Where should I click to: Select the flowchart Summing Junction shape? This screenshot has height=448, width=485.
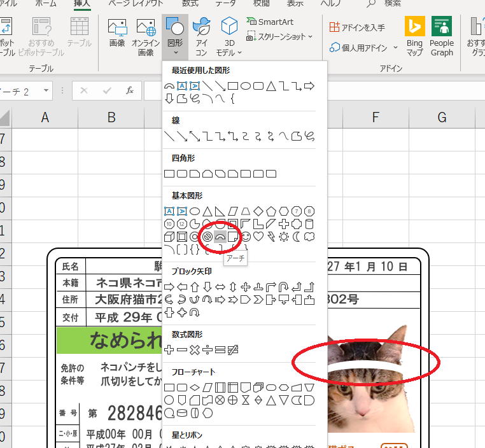point(220,400)
